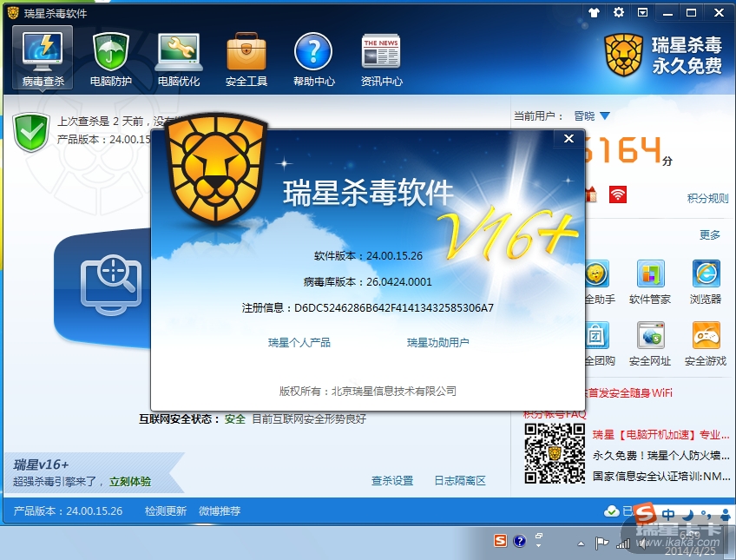Click the 瑞星个人产品 link in dialog

coord(299,343)
